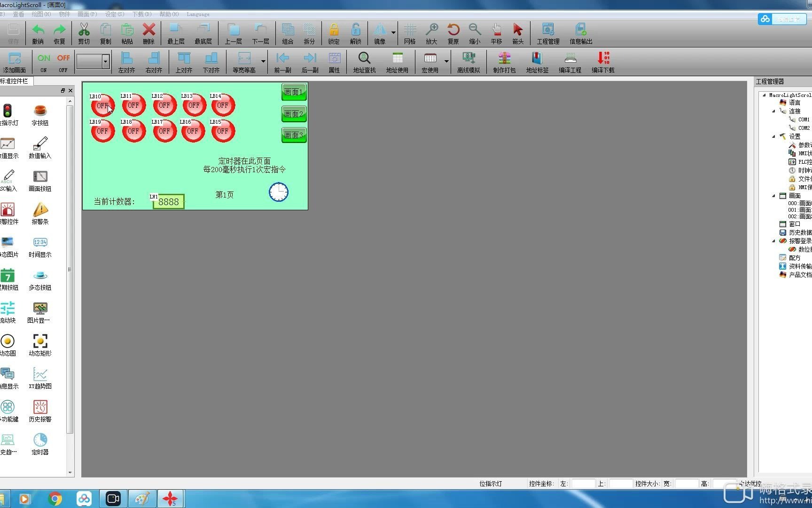Click the green 画面2 button
812x508 pixels.
pyautogui.click(x=294, y=113)
